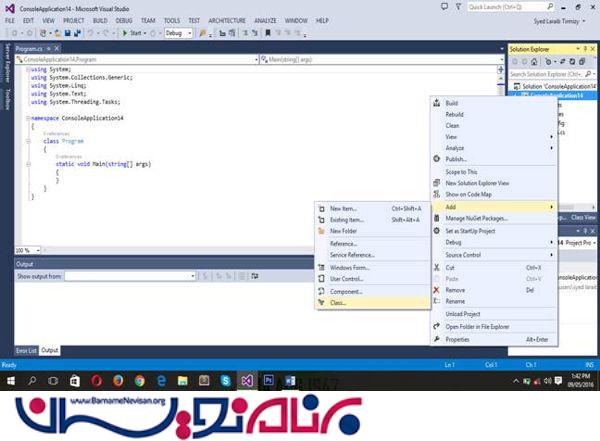Click the bookmark icon in toolbar
The image size is (600, 441).
coord(268,33)
